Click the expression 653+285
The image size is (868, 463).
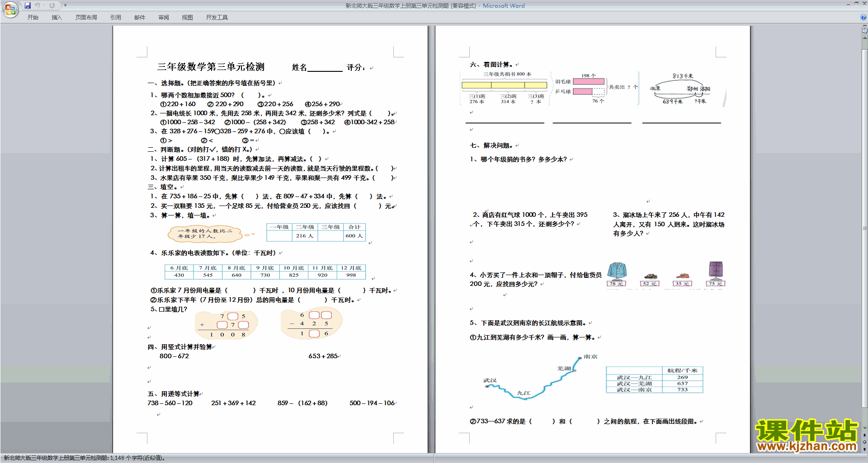[323, 356]
